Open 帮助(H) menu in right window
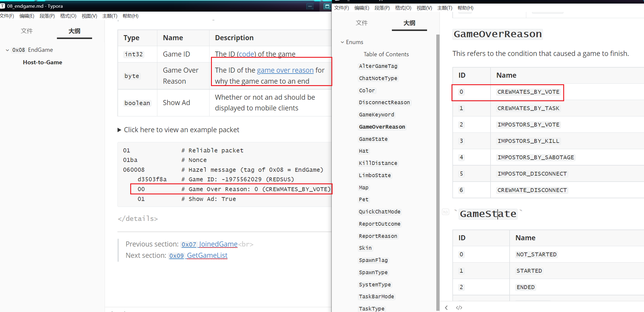Viewport: 644px width, 312px height. [x=465, y=8]
